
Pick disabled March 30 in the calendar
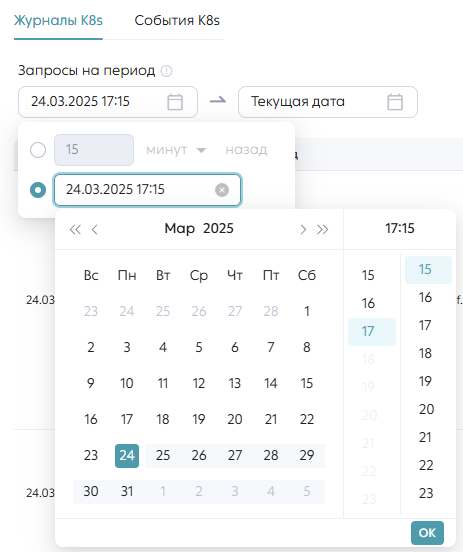[91, 491]
